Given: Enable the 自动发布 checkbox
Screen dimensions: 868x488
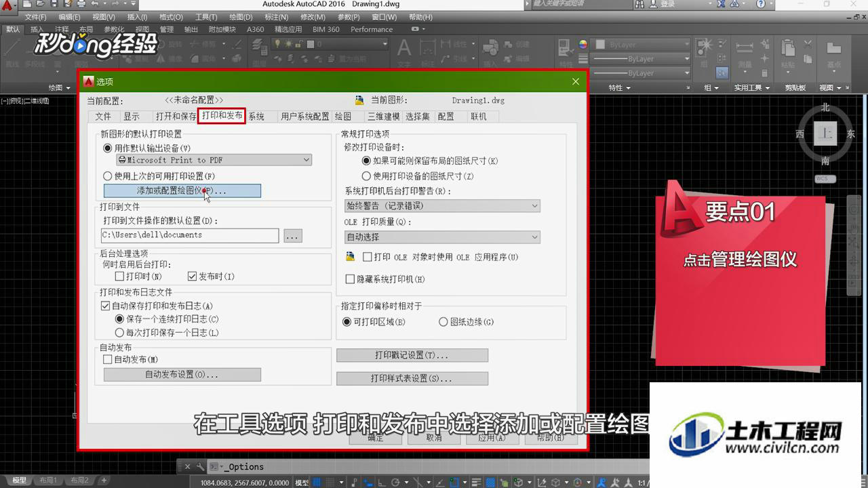Looking at the screenshot, I should click(x=107, y=360).
